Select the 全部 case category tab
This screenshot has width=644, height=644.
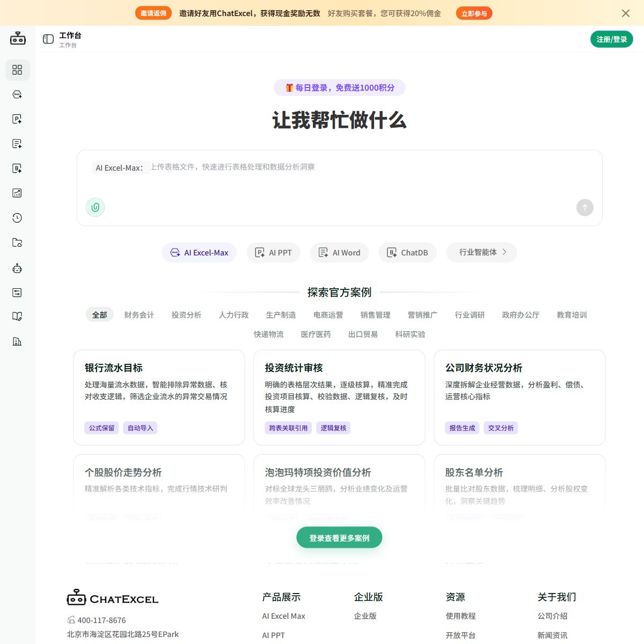coord(100,315)
